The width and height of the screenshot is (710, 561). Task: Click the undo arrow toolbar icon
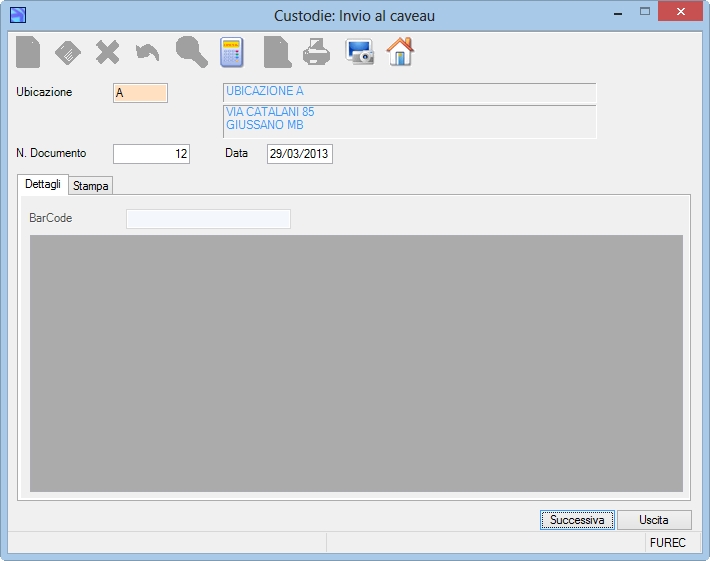[x=148, y=53]
